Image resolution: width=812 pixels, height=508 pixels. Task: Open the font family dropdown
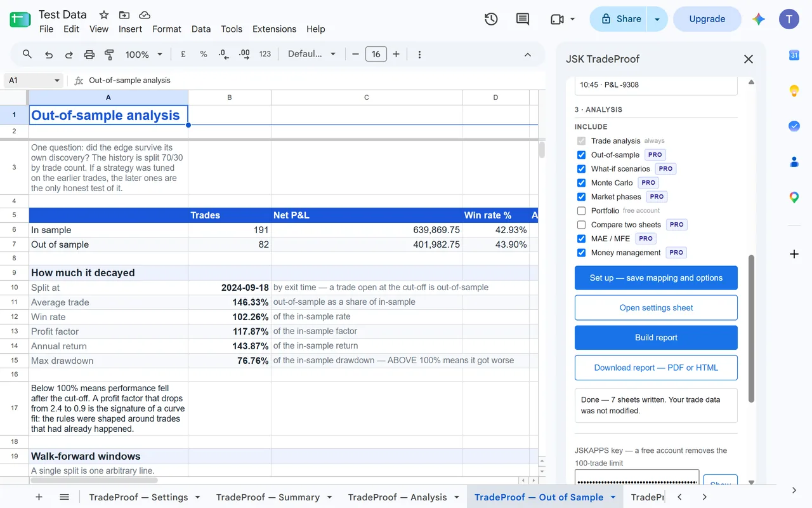[311, 55]
